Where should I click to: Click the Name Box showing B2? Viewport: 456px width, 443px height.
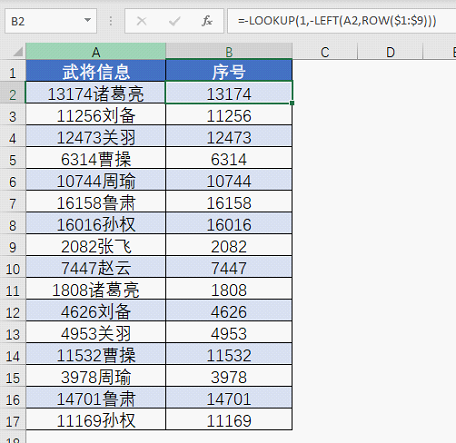[51, 21]
